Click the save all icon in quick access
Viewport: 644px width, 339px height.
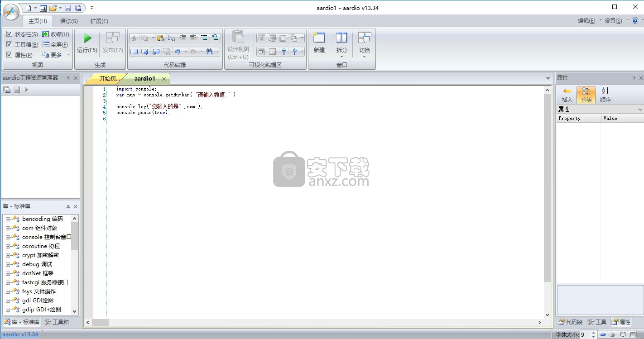pyautogui.click(x=78, y=8)
